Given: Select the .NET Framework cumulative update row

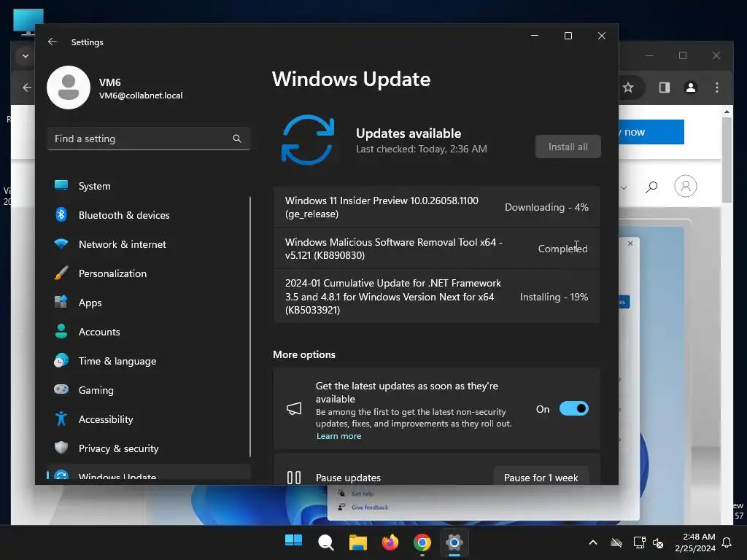Looking at the screenshot, I should tap(437, 297).
